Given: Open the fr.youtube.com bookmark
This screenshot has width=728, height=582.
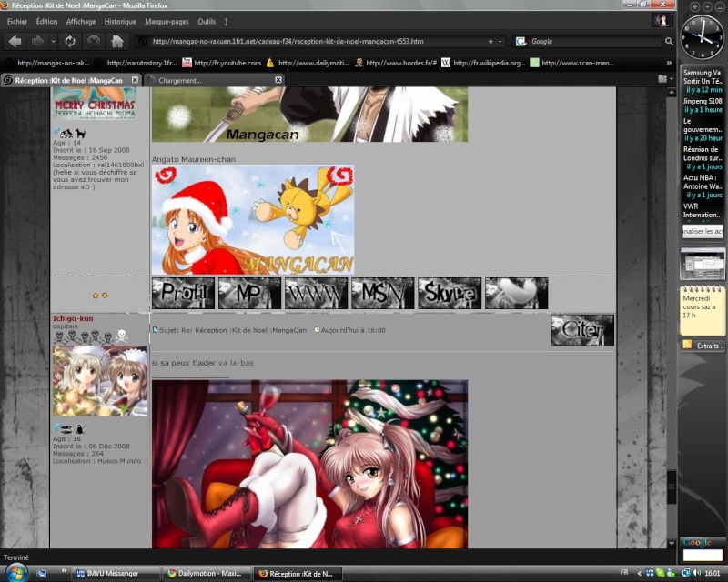Looking at the screenshot, I should tap(222, 63).
